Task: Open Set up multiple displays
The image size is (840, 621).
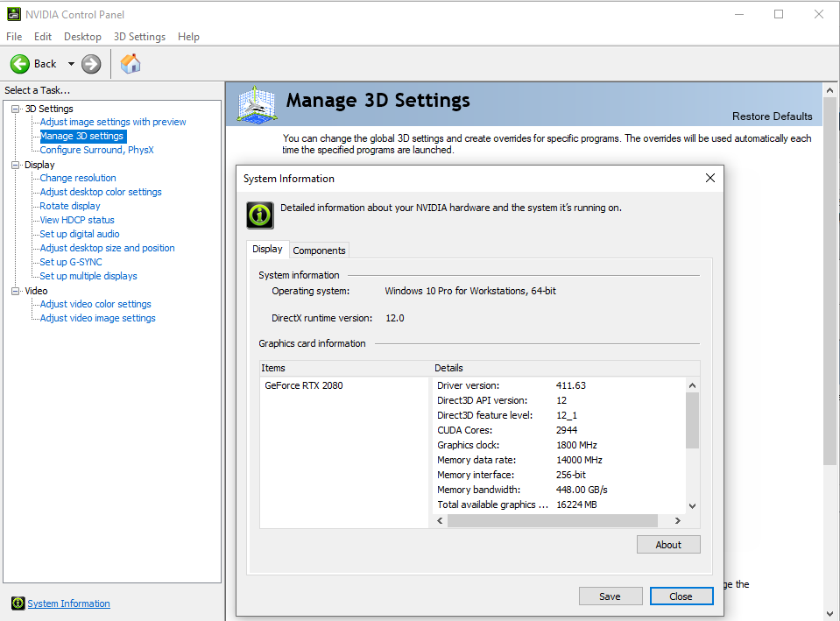Action: (x=88, y=276)
